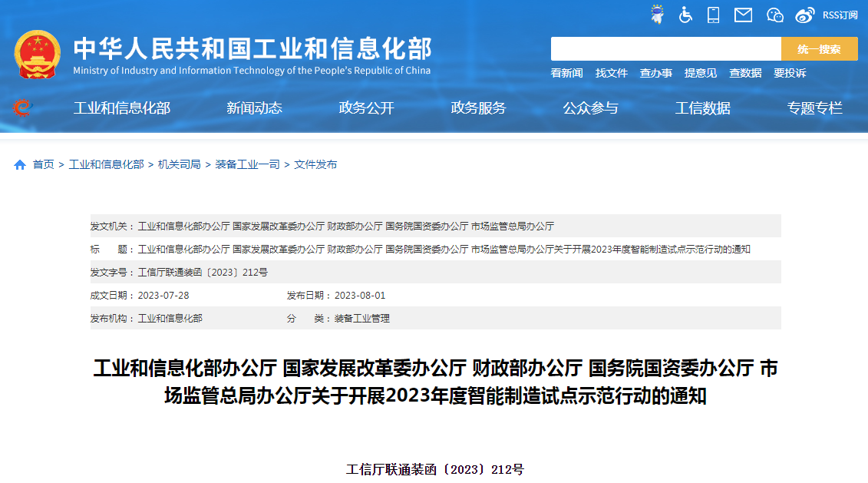Open the mobile version phone icon

click(x=714, y=15)
